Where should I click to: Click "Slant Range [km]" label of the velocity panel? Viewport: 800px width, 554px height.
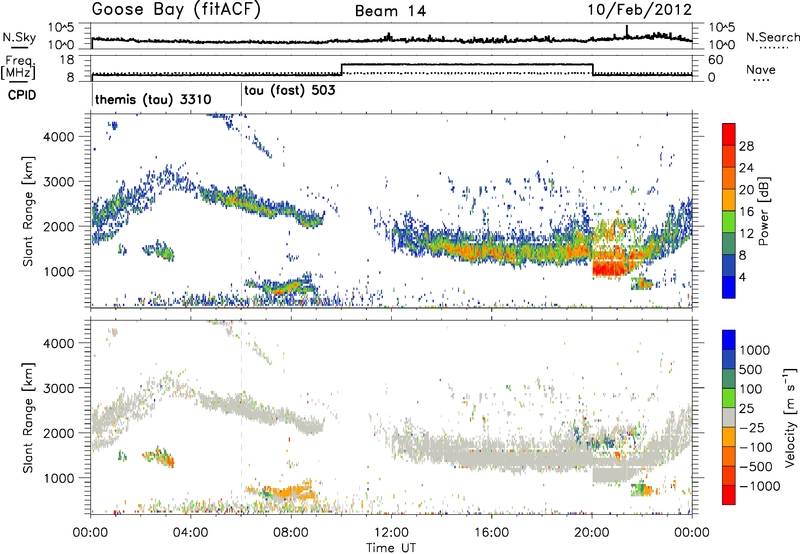(28, 418)
